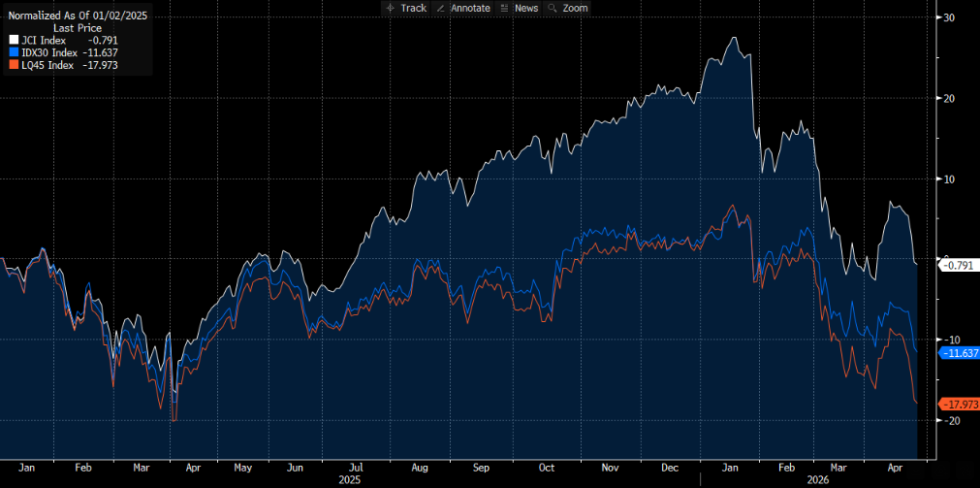Image resolution: width=980 pixels, height=488 pixels.
Task: Click the orange LQ45 Index legend swatch
Action: (13, 65)
